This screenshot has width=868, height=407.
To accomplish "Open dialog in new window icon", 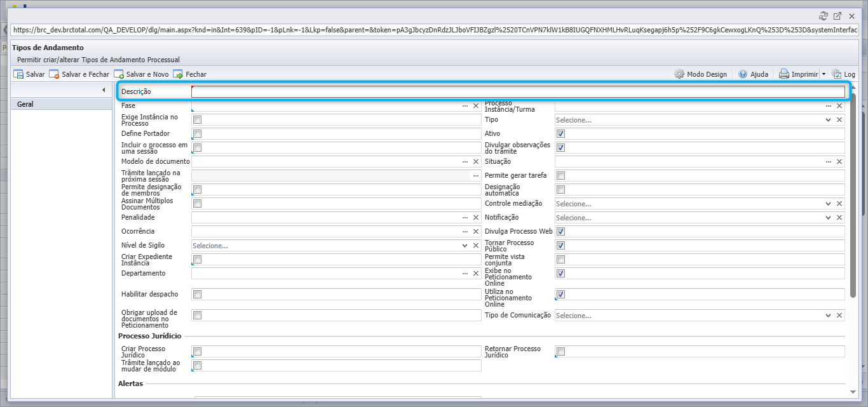I will 837,16.
